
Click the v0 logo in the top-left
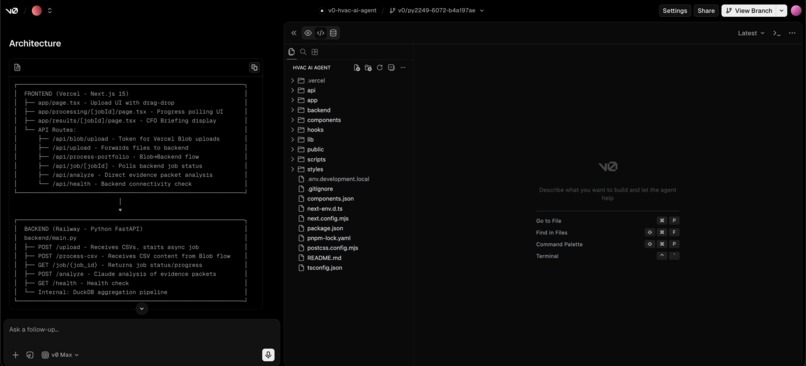(x=11, y=10)
